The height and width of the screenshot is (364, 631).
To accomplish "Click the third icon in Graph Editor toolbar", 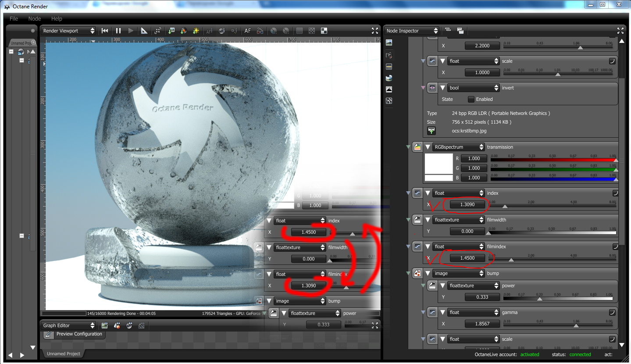I will tap(129, 325).
